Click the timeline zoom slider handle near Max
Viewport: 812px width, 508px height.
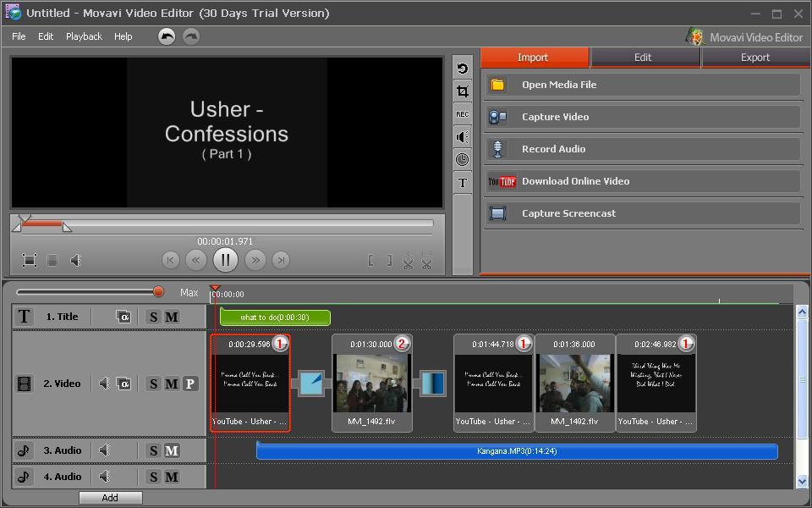point(159,292)
